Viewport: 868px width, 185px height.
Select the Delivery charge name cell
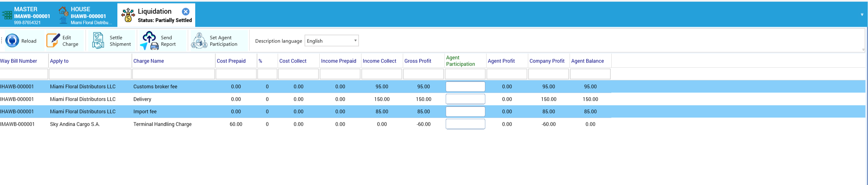142,99
